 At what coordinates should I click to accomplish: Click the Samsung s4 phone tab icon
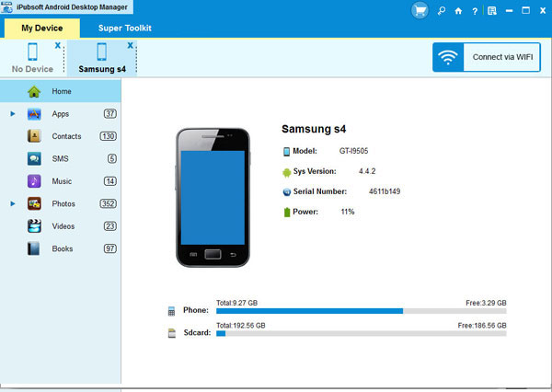(x=102, y=52)
